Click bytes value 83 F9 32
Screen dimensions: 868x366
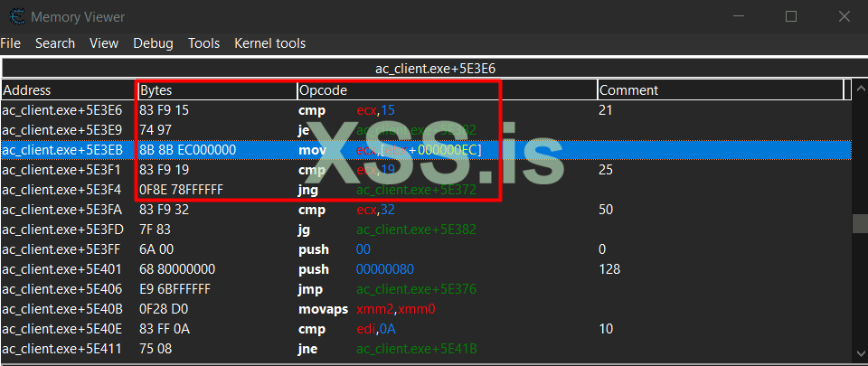[165, 210]
